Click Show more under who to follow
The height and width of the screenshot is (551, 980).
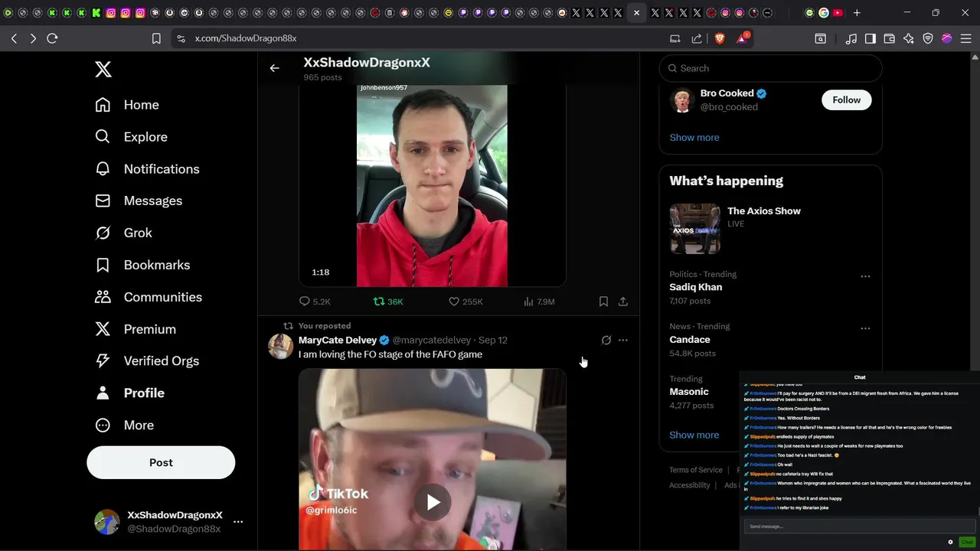(694, 138)
